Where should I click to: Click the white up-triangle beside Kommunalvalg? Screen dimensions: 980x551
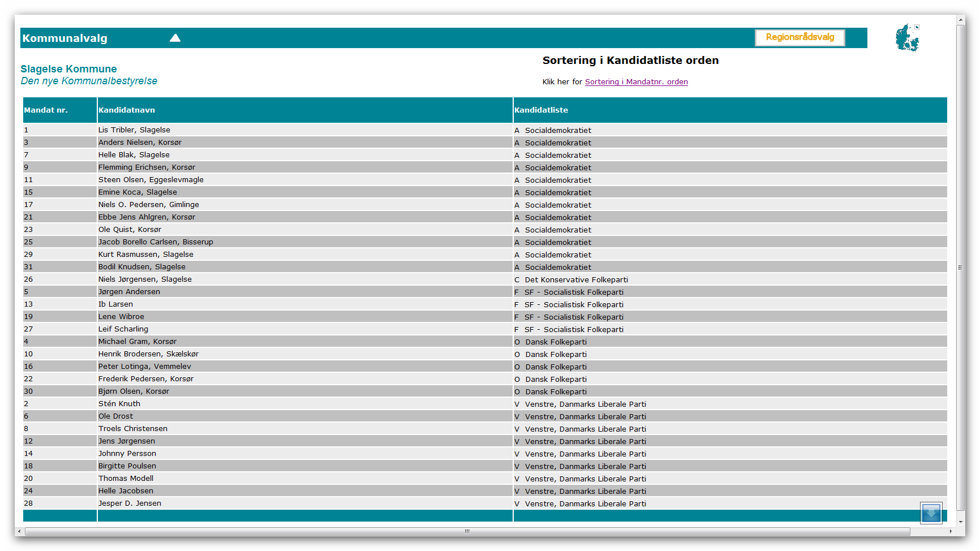[175, 38]
